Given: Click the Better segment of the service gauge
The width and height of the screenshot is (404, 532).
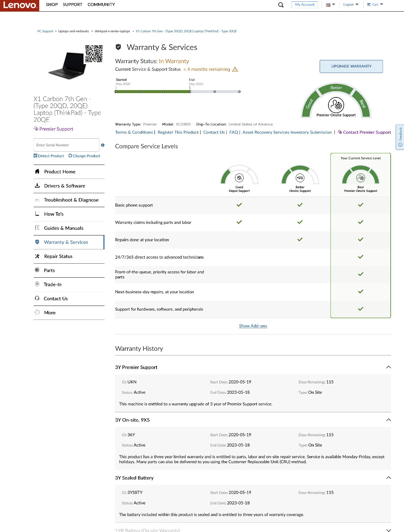Looking at the screenshot, I should (x=336, y=88).
